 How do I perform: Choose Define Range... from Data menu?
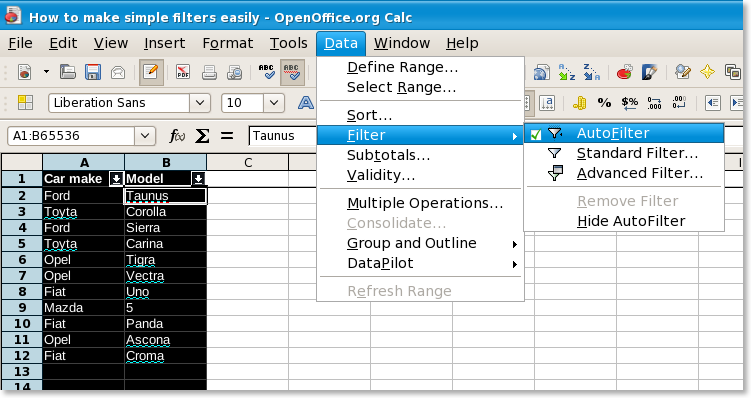tap(420, 68)
